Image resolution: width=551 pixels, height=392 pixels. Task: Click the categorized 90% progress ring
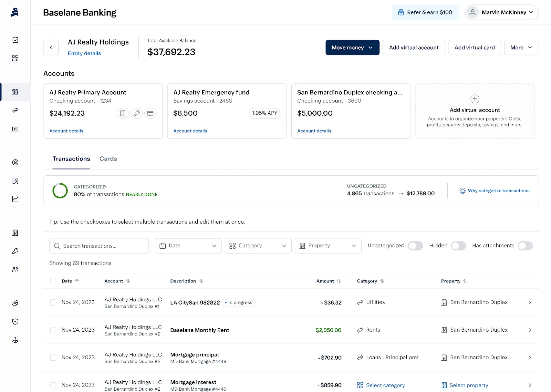coord(60,191)
